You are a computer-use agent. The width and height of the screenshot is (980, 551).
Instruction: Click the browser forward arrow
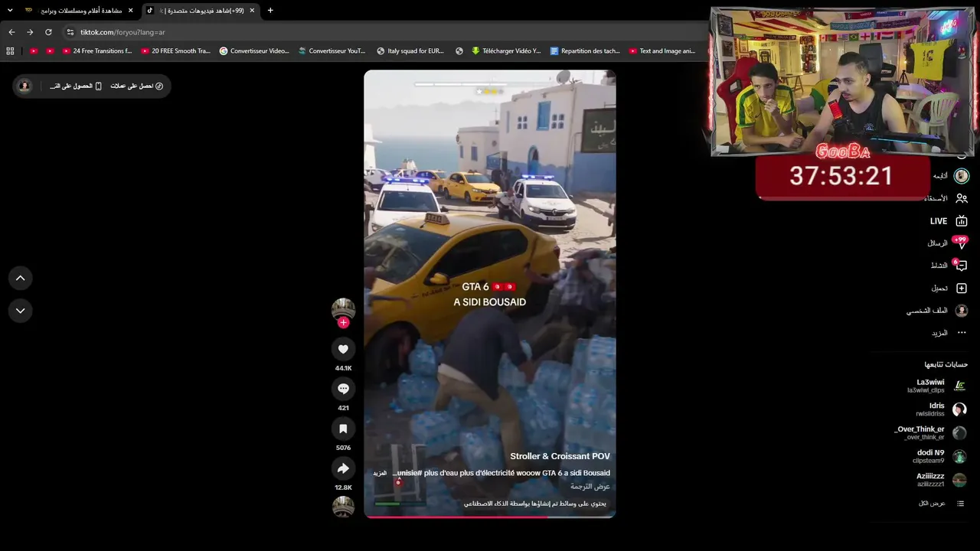[x=30, y=32]
